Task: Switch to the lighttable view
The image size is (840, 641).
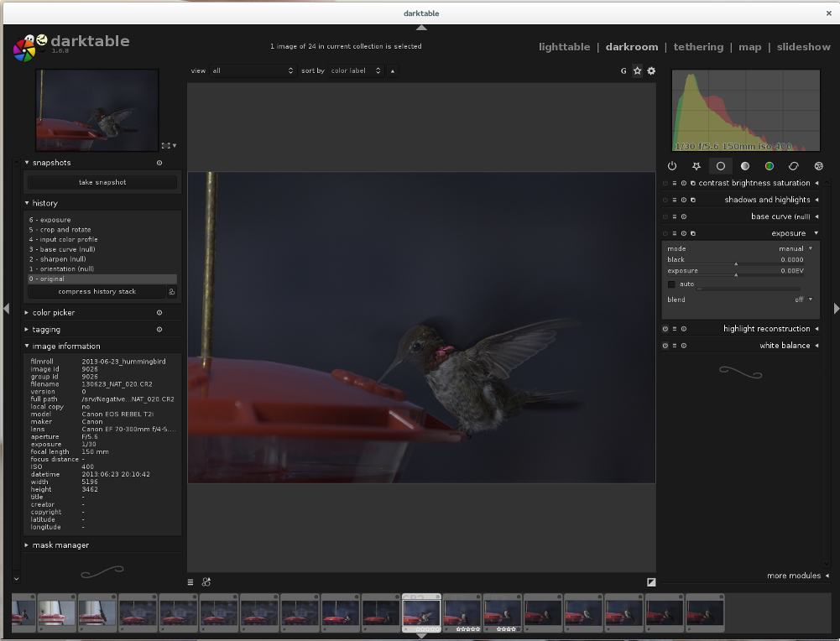Action: pyautogui.click(x=564, y=47)
